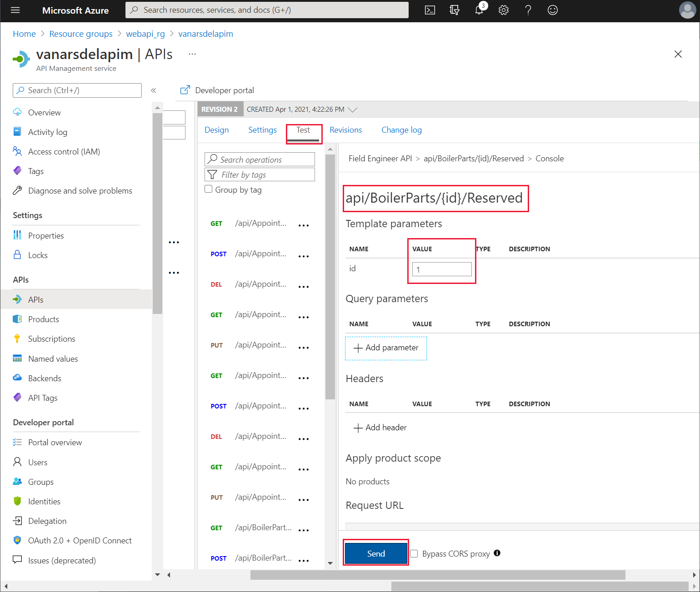Click the Filter by tags field

point(260,174)
